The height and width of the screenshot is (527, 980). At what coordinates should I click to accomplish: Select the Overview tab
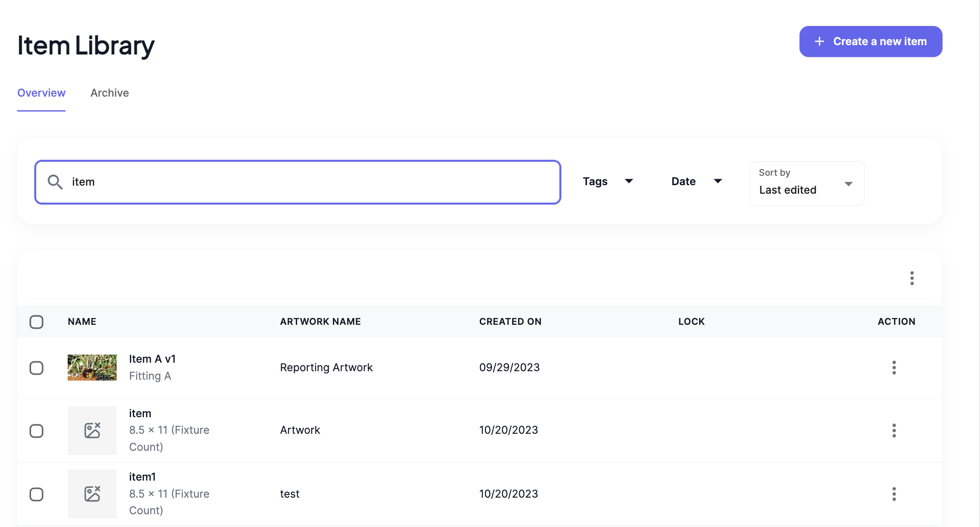click(41, 93)
